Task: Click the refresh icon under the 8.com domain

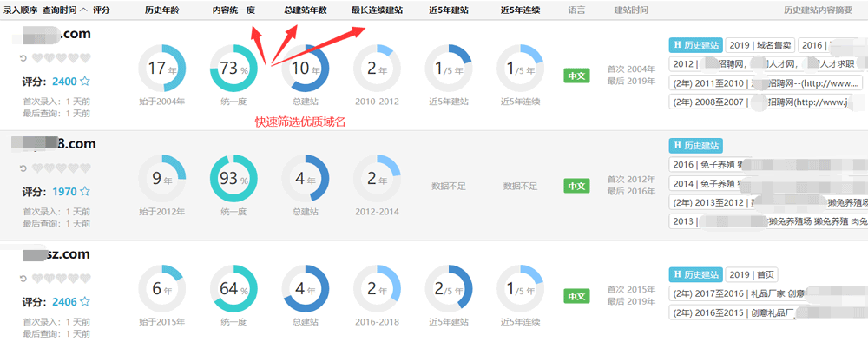Action: [23, 168]
